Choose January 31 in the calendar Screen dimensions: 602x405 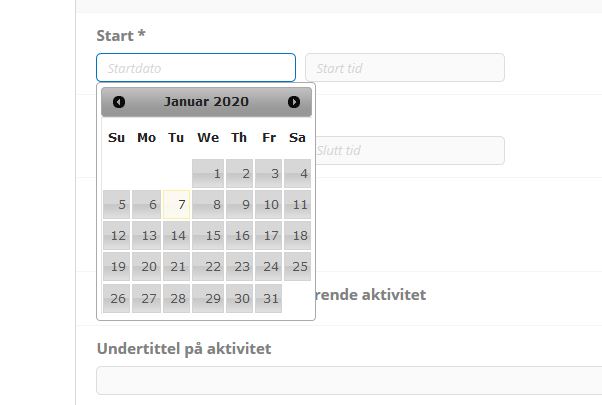pos(268,298)
